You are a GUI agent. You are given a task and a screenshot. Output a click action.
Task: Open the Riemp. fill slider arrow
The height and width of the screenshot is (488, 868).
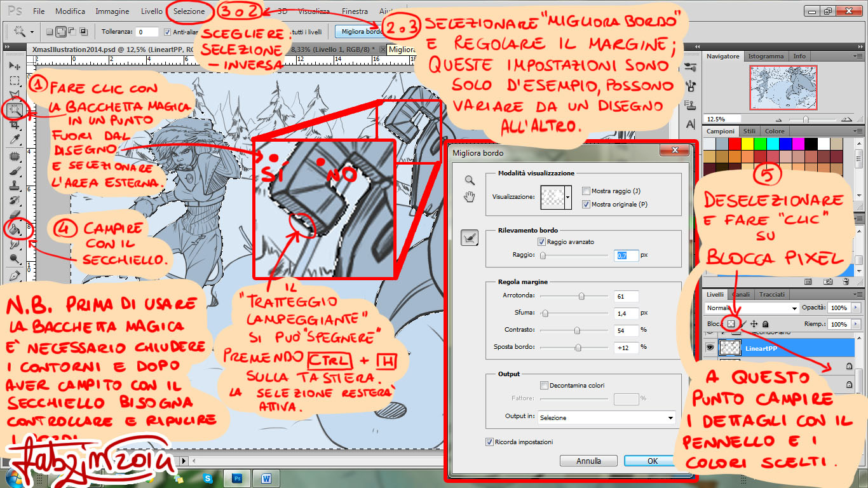point(856,324)
